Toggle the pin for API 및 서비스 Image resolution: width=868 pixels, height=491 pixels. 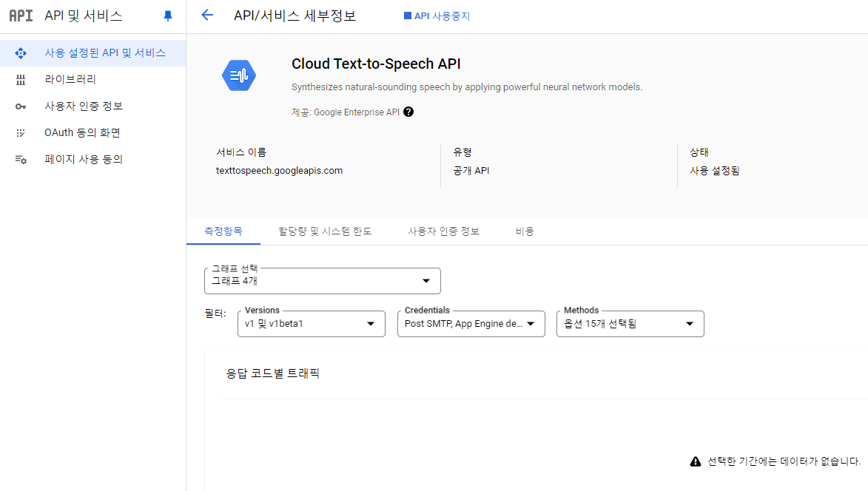point(167,15)
